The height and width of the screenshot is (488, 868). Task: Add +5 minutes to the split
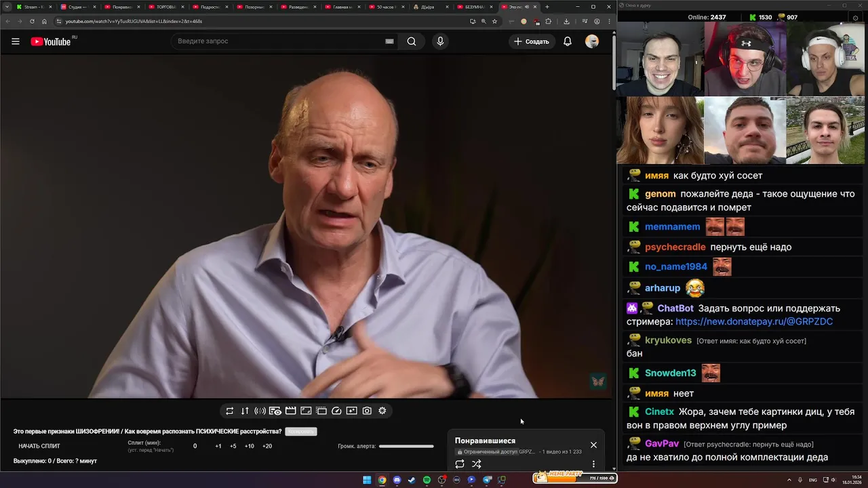click(x=233, y=446)
